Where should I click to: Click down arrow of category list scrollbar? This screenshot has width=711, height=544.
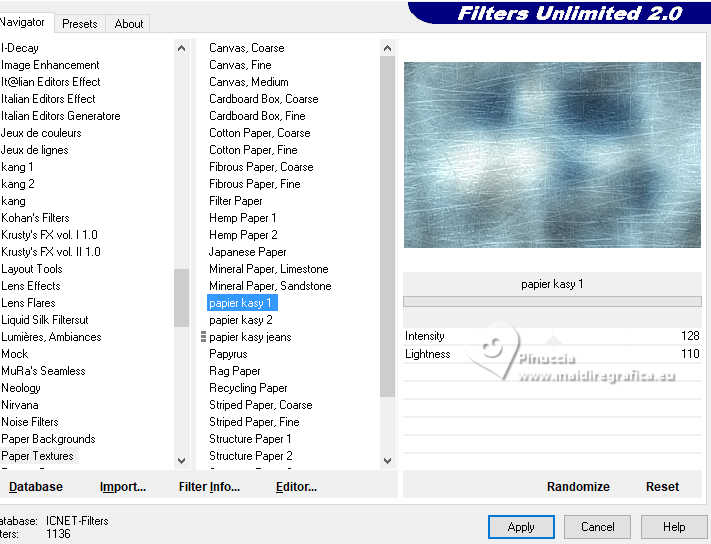[181, 461]
